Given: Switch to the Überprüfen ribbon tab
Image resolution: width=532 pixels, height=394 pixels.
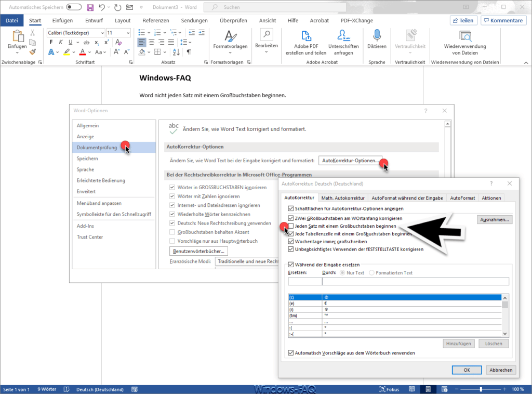Looking at the screenshot, I should [233, 20].
